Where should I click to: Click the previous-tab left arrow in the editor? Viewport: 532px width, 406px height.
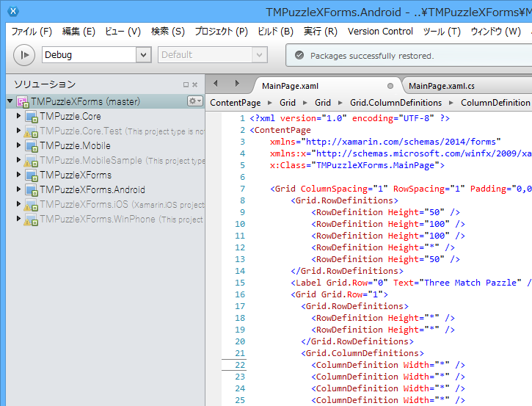[x=217, y=84]
